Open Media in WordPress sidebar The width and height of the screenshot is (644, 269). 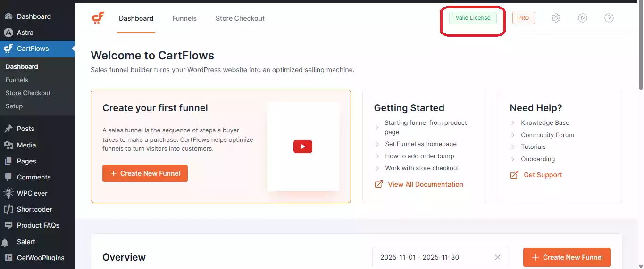click(26, 145)
